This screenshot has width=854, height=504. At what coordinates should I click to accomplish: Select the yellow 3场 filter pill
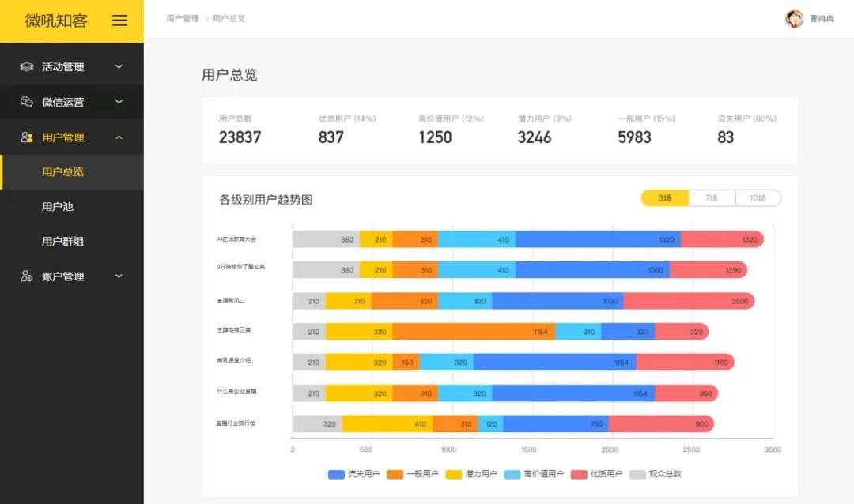(x=665, y=197)
